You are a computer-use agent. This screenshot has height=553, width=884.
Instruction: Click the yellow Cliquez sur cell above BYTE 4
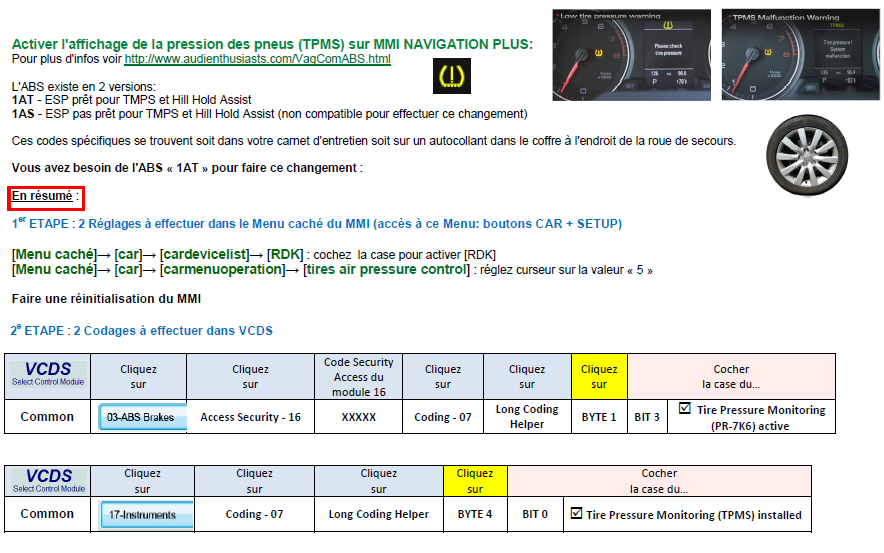[x=474, y=481]
